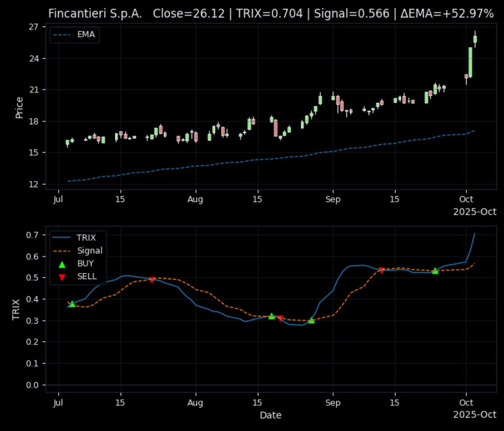Click the Jul label under the TRIX chart
The height and width of the screenshot is (431, 504).
[58, 402]
